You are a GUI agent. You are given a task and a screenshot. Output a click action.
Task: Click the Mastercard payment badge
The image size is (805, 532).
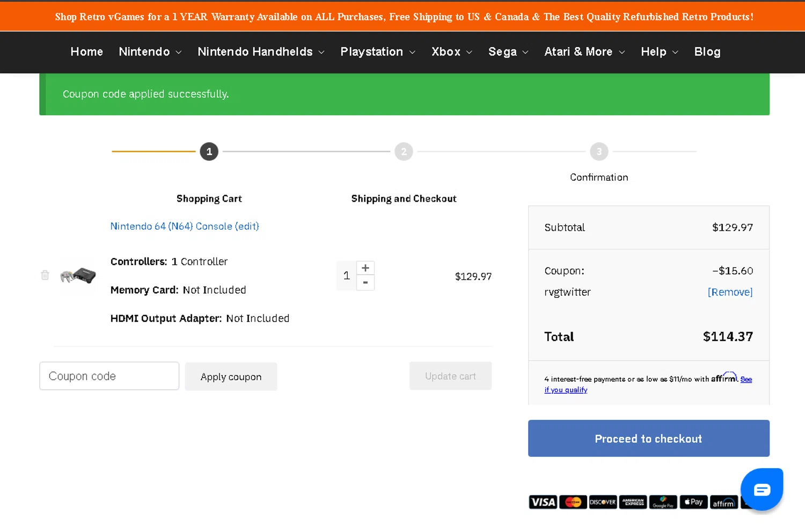(x=573, y=502)
